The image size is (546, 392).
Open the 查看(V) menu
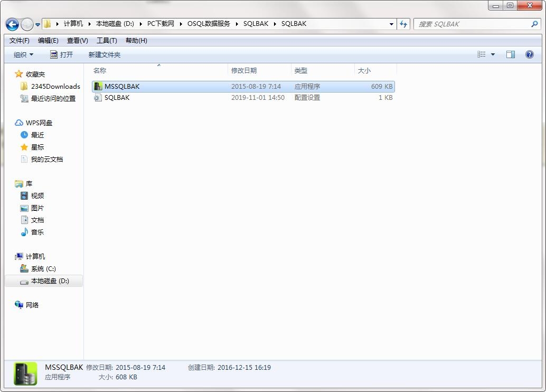coord(77,41)
